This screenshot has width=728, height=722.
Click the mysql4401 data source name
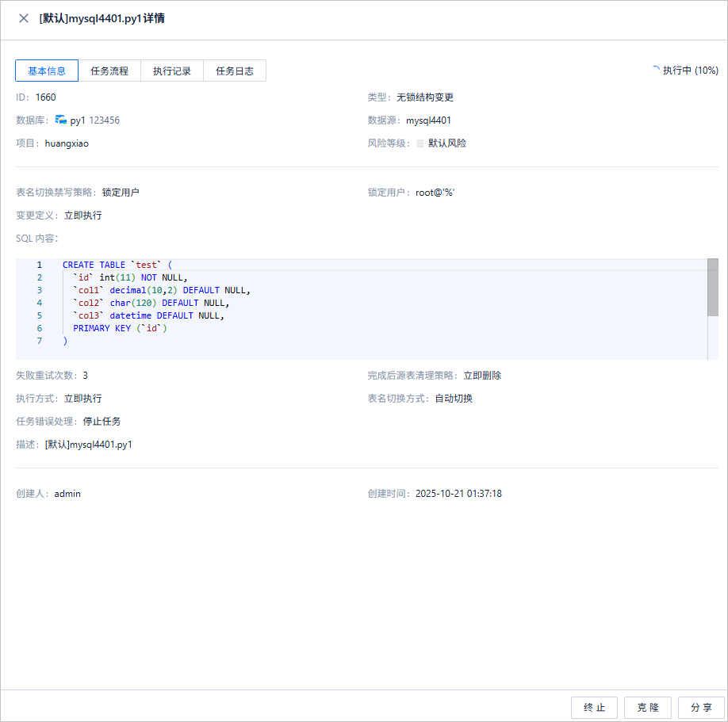pyautogui.click(x=428, y=120)
